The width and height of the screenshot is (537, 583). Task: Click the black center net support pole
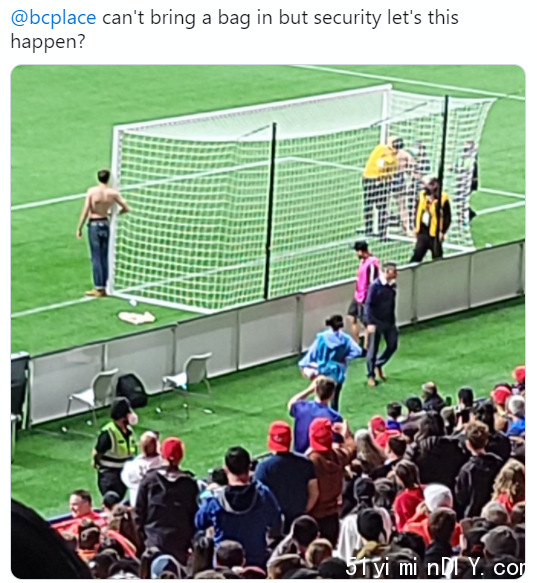click(270, 211)
